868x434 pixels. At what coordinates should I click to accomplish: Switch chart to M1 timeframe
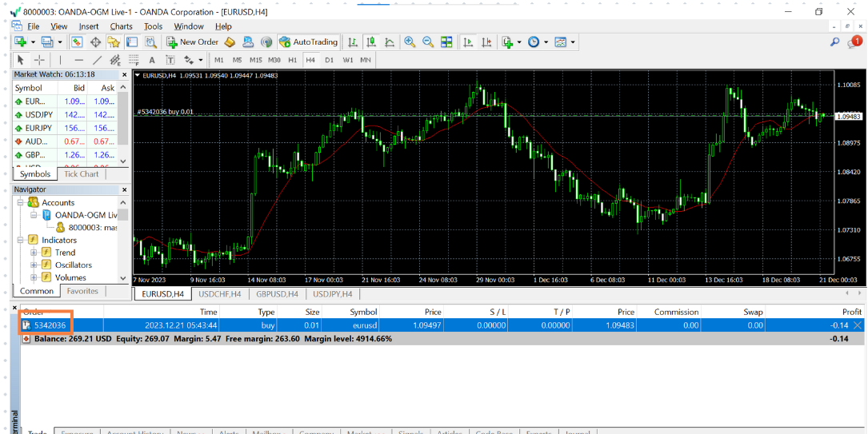[x=219, y=60]
